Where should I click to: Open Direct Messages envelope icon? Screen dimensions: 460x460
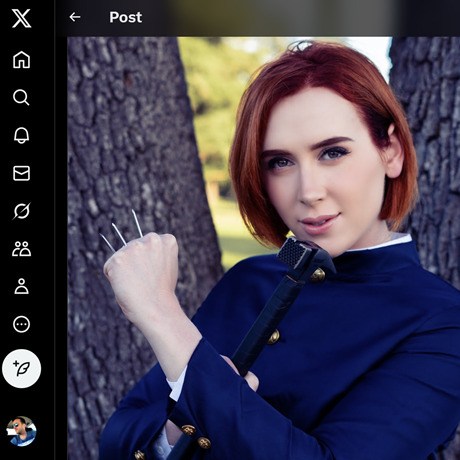point(22,173)
